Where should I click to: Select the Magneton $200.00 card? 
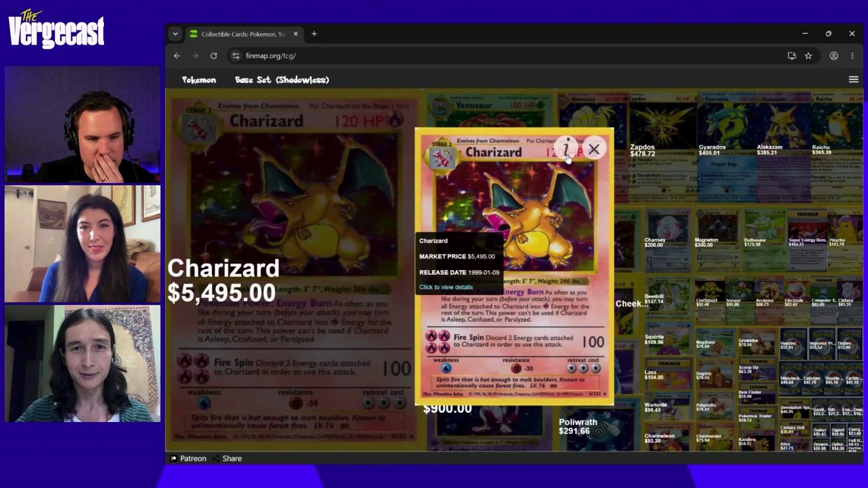[x=717, y=240]
